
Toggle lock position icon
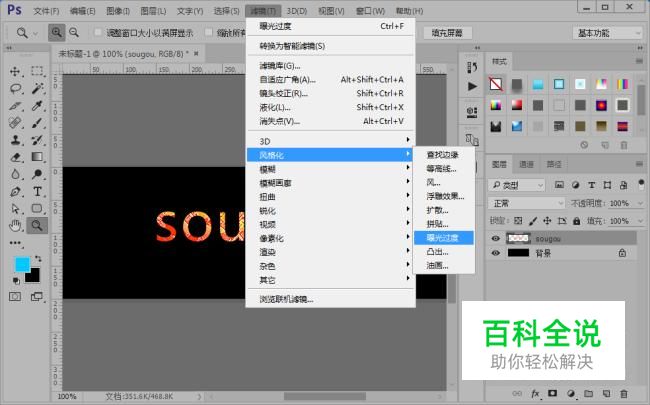pyautogui.click(x=547, y=221)
